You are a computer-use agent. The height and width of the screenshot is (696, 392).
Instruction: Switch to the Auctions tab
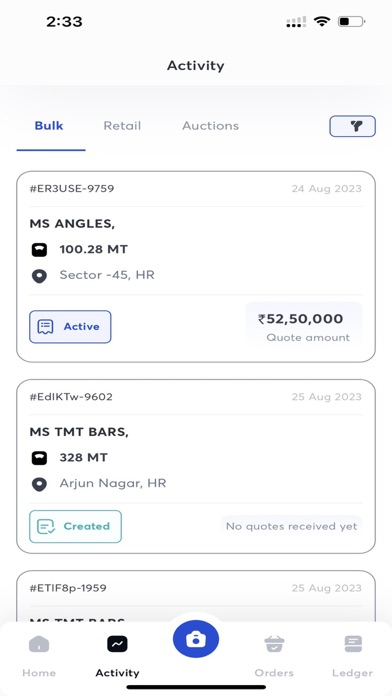210,126
